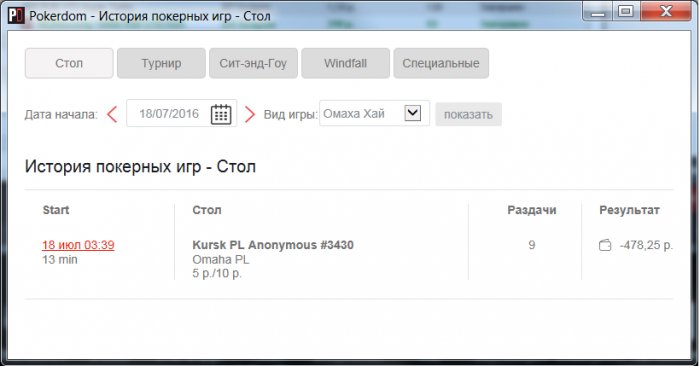Close the Pokerdom history window
Viewport: 700px width, 366px height.
point(666,12)
